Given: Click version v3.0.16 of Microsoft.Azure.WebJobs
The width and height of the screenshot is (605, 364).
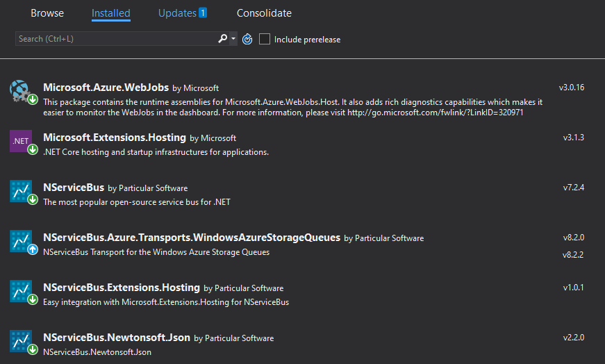Looking at the screenshot, I should point(572,88).
